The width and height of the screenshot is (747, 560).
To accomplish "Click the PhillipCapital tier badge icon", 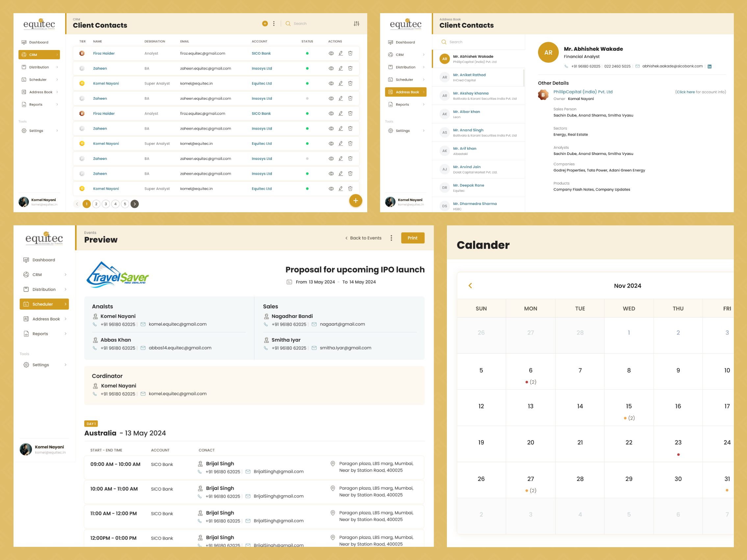I will pos(543,95).
